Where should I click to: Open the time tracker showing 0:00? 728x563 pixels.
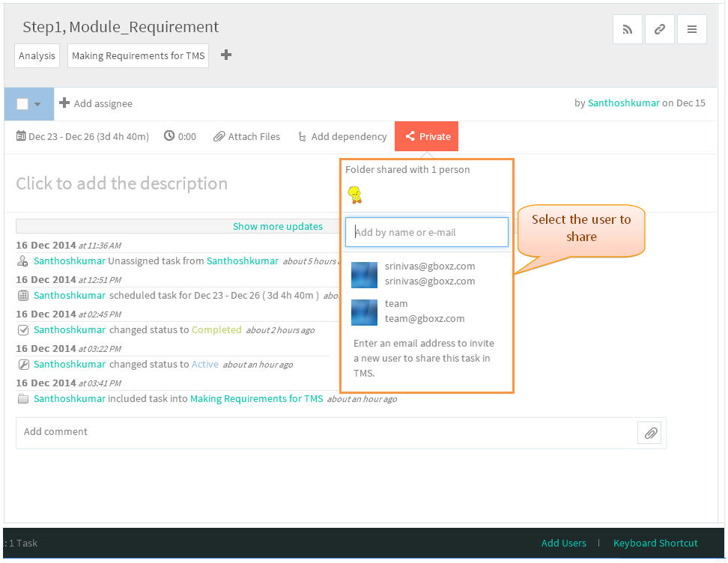181,136
